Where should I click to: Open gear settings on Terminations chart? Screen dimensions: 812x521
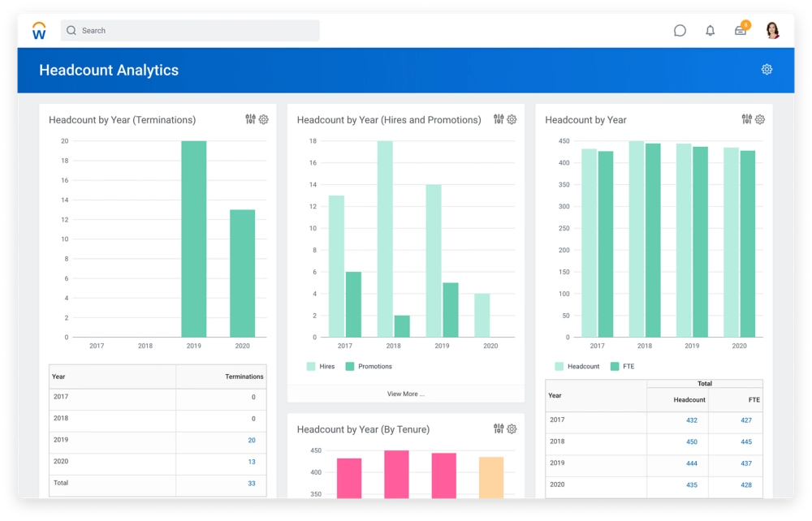(264, 119)
